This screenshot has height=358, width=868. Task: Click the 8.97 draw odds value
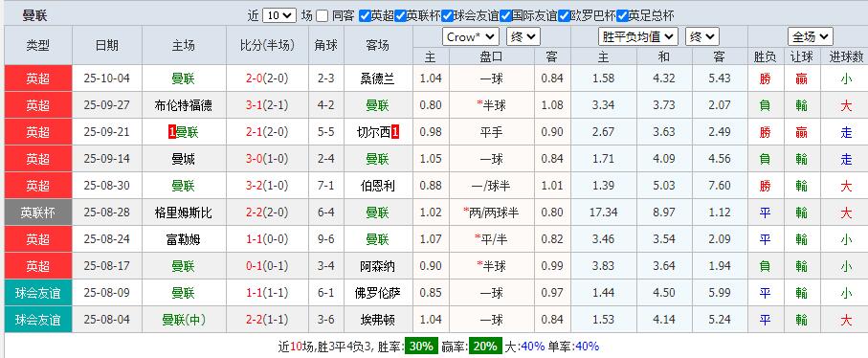(x=664, y=213)
